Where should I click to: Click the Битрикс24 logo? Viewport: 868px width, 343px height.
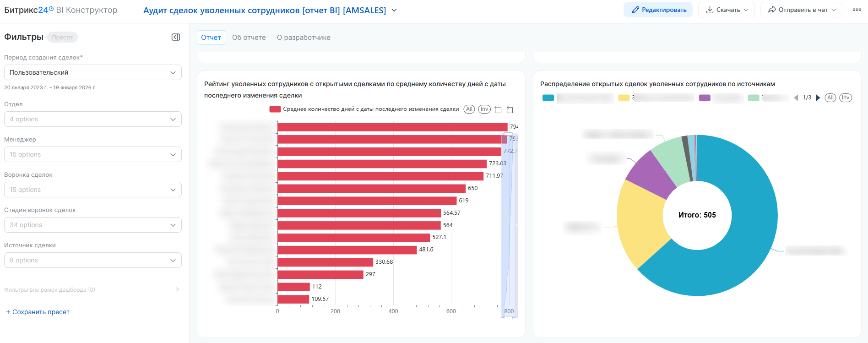[29, 10]
